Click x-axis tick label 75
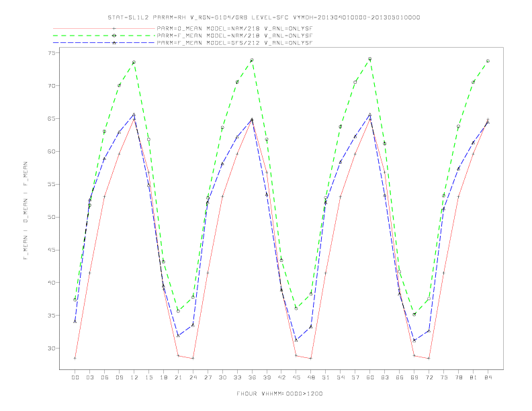The image size is (532, 411). pyautogui.click(x=444, y=377)
